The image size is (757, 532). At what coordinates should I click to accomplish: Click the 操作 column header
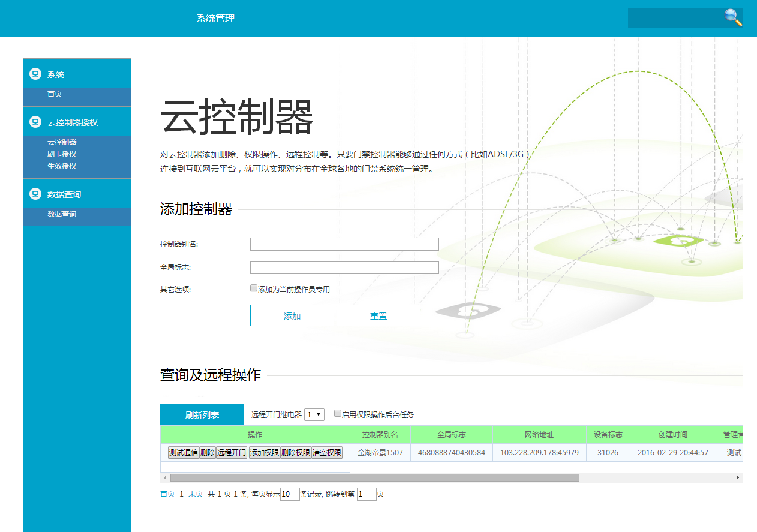point(255,435)
